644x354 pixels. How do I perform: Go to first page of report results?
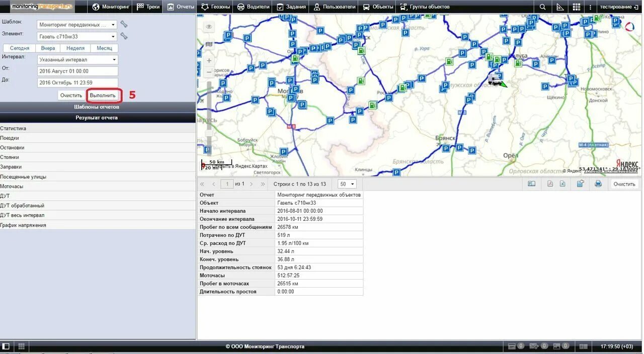click(202, 184)
